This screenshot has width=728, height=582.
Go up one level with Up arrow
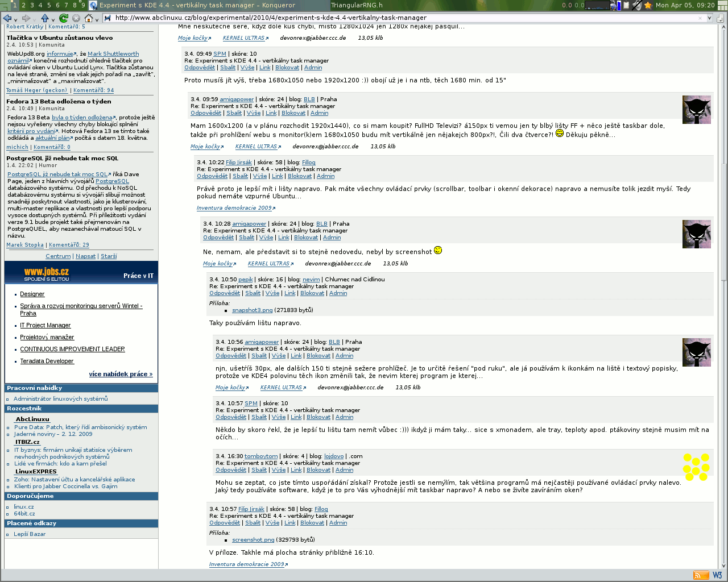[45, 18]
